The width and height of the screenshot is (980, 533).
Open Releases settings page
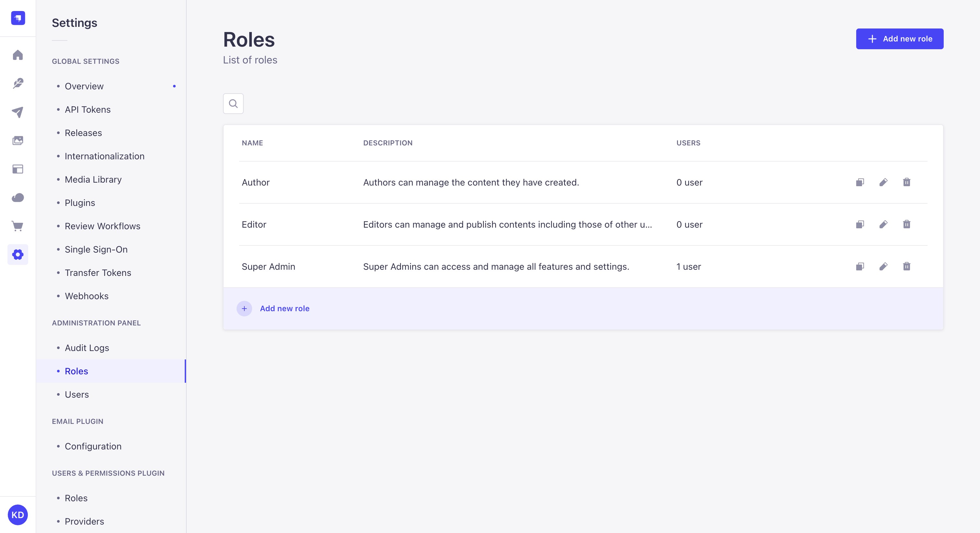111,133
